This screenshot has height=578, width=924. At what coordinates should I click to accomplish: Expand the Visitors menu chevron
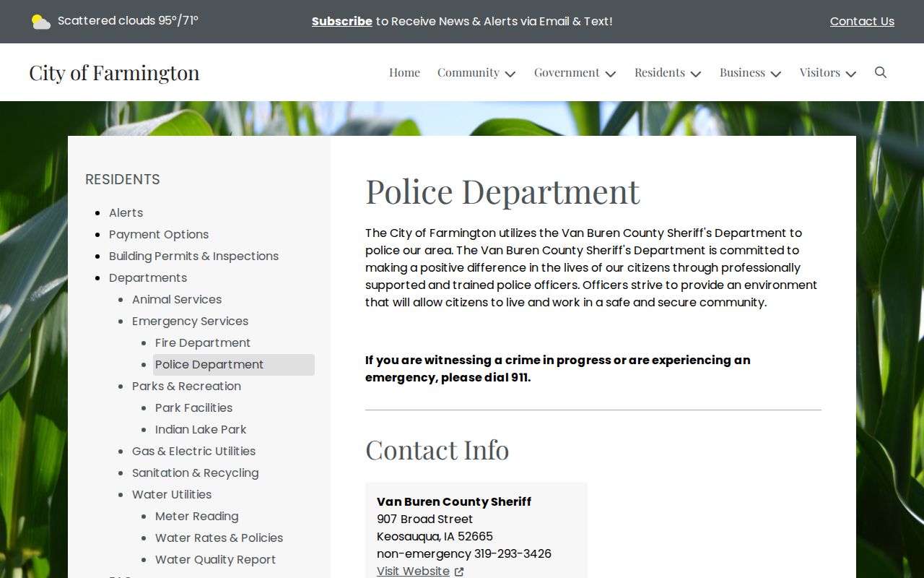click(851, 74)
